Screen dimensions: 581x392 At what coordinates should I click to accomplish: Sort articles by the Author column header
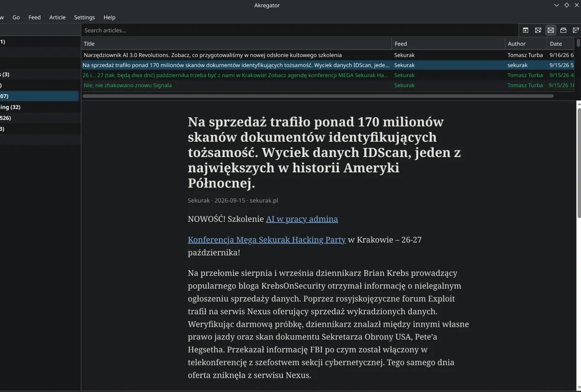[x=526, y=44]
